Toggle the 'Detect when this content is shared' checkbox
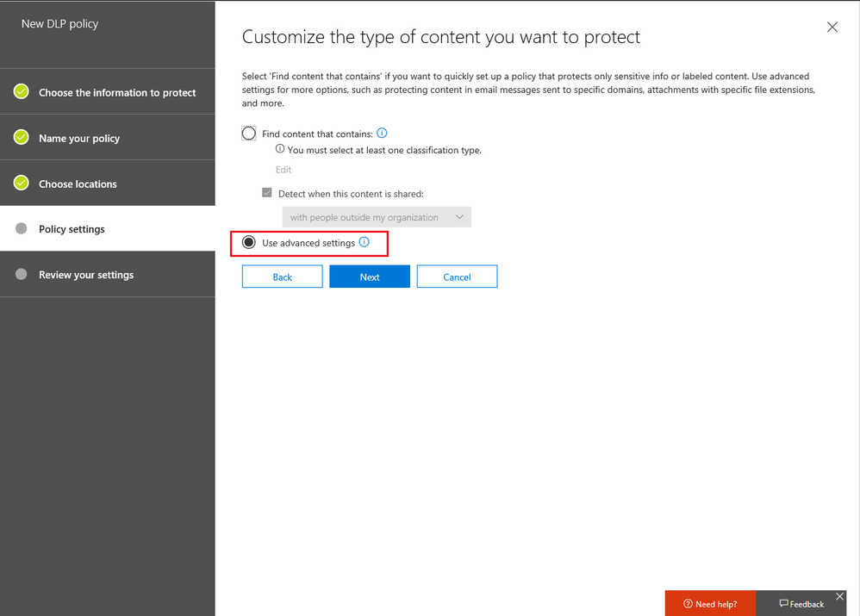Image resolution: width=860 pixels, height=616 pixels. (267, 194)
